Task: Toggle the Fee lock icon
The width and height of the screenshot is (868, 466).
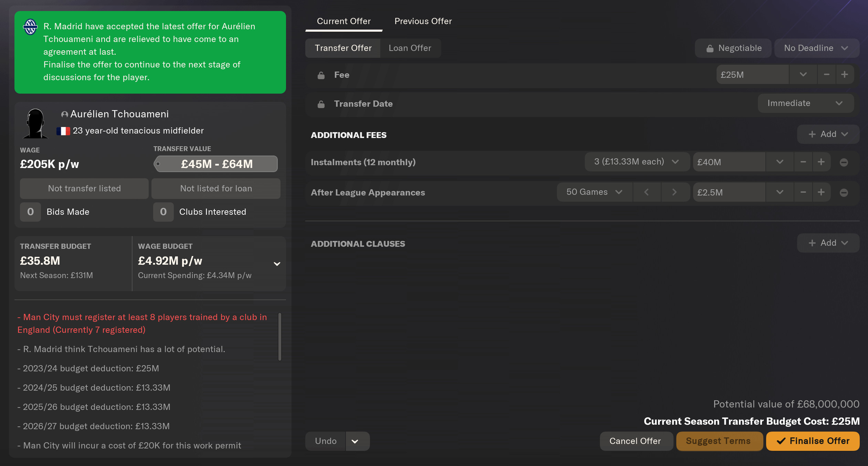Action: click(321, 75)
